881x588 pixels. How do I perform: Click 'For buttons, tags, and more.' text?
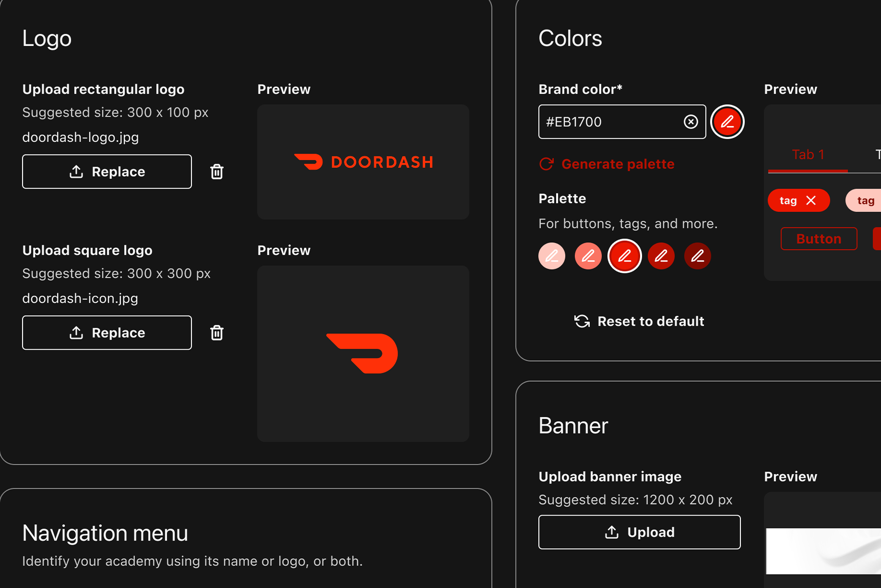(x=628, y=224)
